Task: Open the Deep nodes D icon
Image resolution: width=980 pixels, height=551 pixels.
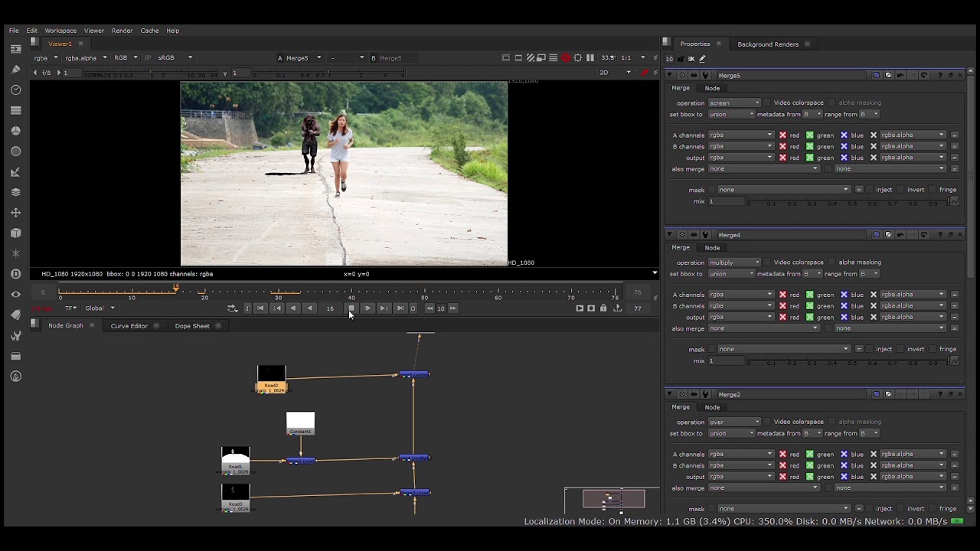Action: coord(15,274)
